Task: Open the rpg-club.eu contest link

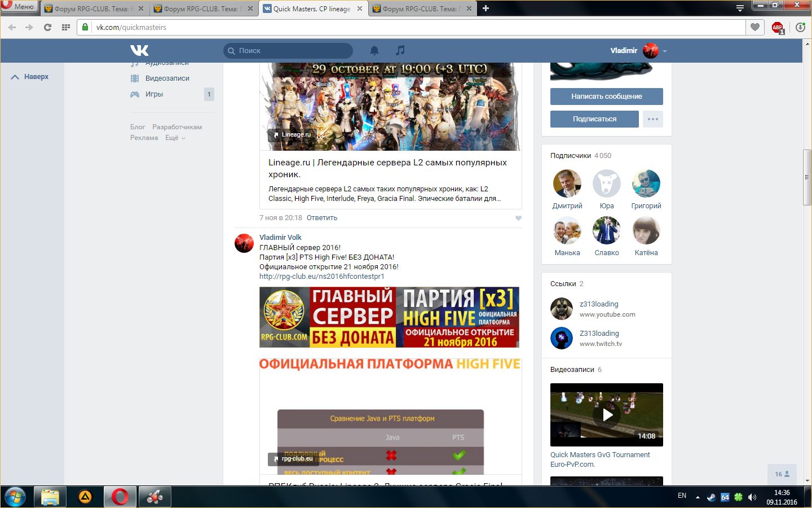Action: tap(321, 277)
